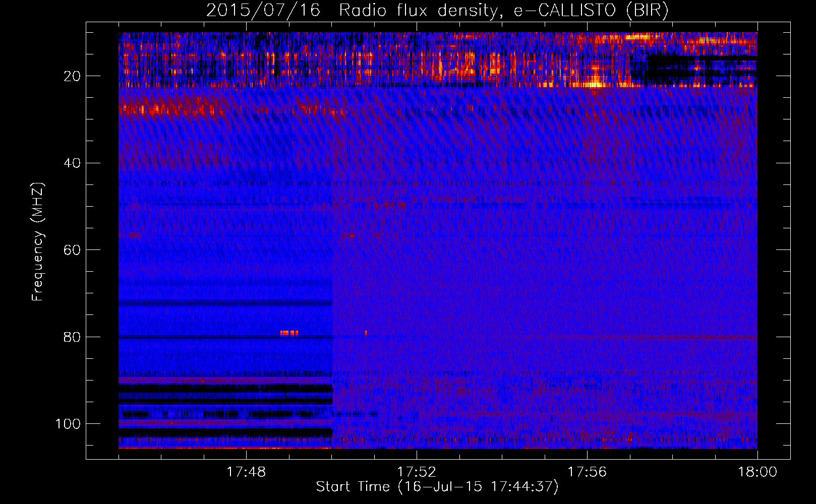This screenshot has width=816, height=504.
Task: Click the bright red burst cluster near 80 MHz
Action: pos(289,333)
